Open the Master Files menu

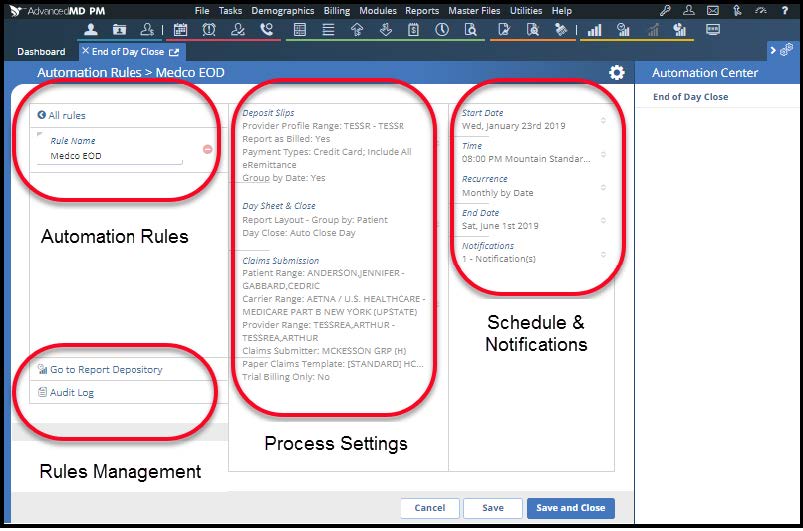(x=474, y=11)
